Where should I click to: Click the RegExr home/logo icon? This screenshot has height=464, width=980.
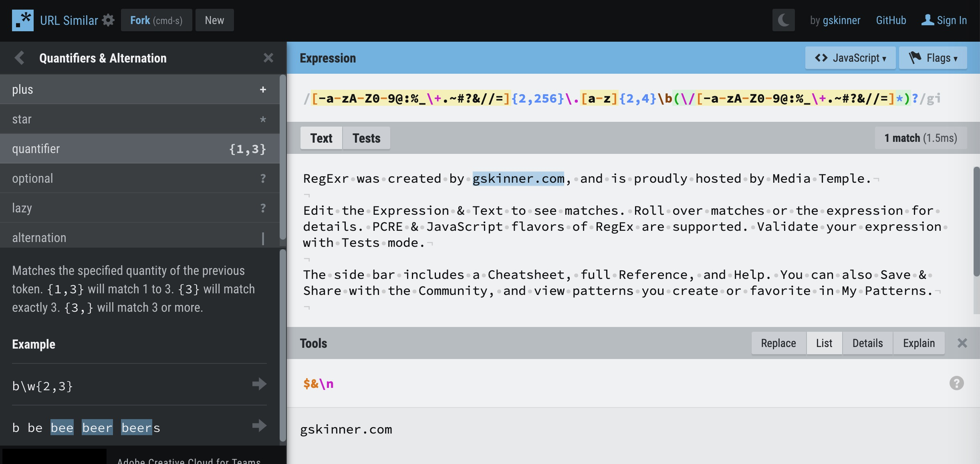(x=22, y=20)
